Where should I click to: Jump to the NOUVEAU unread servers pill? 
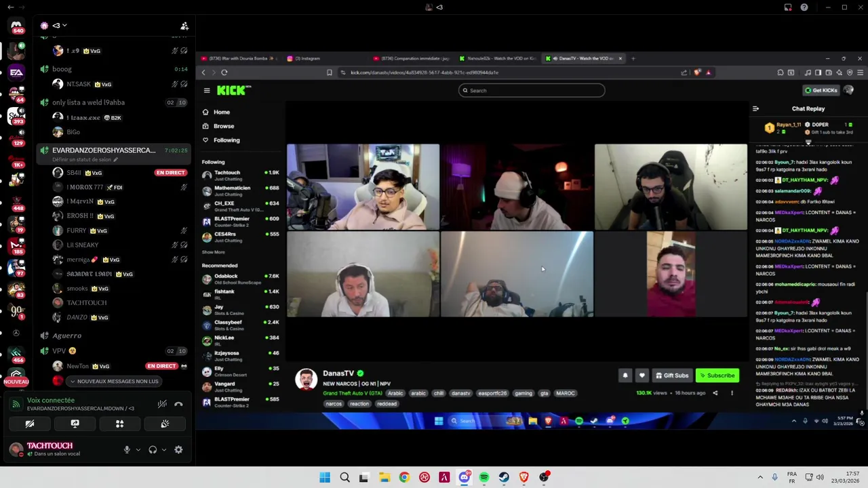point(16,382)
